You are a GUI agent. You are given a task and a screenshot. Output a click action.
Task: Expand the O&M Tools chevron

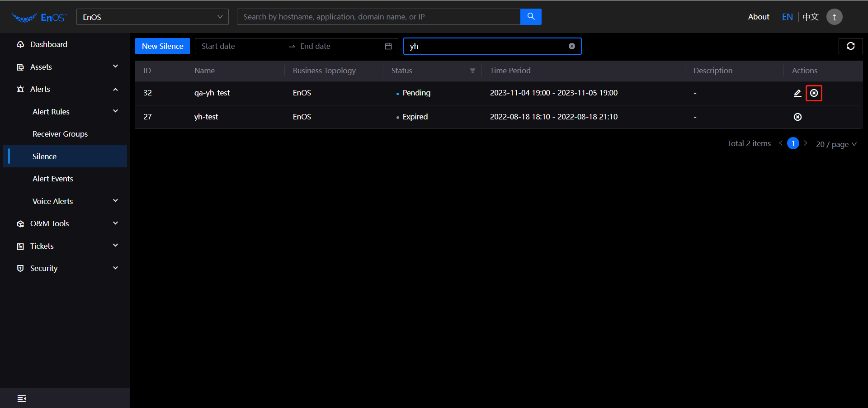coord(115,223)
